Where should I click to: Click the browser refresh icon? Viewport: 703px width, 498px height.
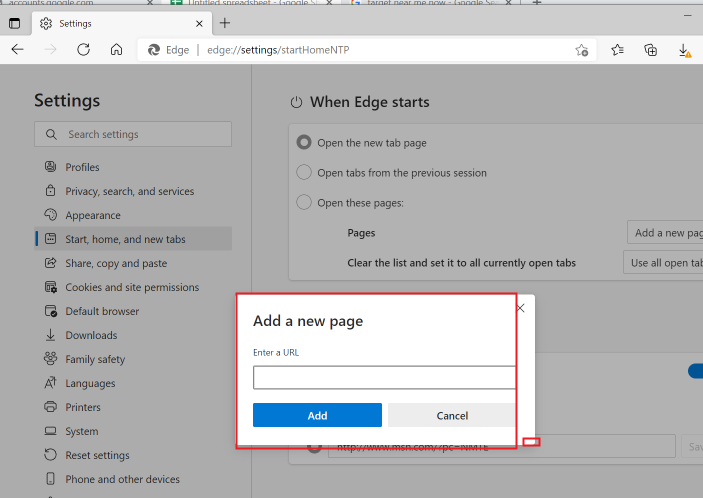click(x=83, y=49)
